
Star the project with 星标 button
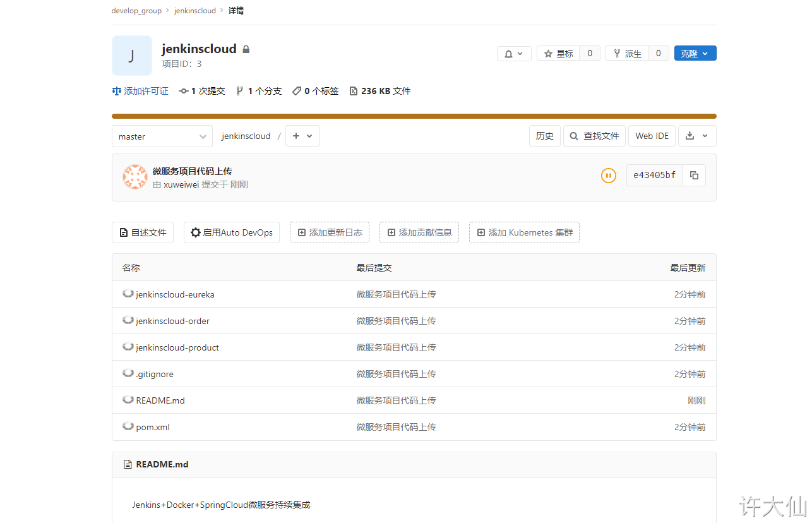click(559, 54)
